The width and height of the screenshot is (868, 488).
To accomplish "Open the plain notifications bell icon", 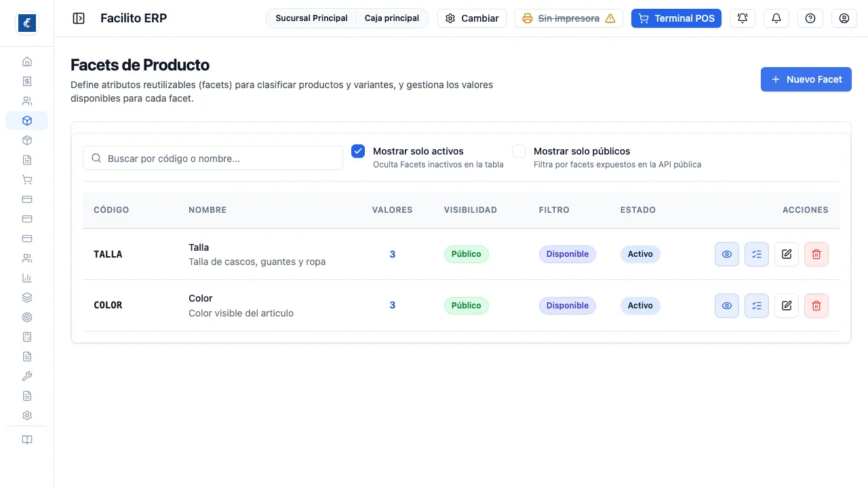I will point(776,18).
